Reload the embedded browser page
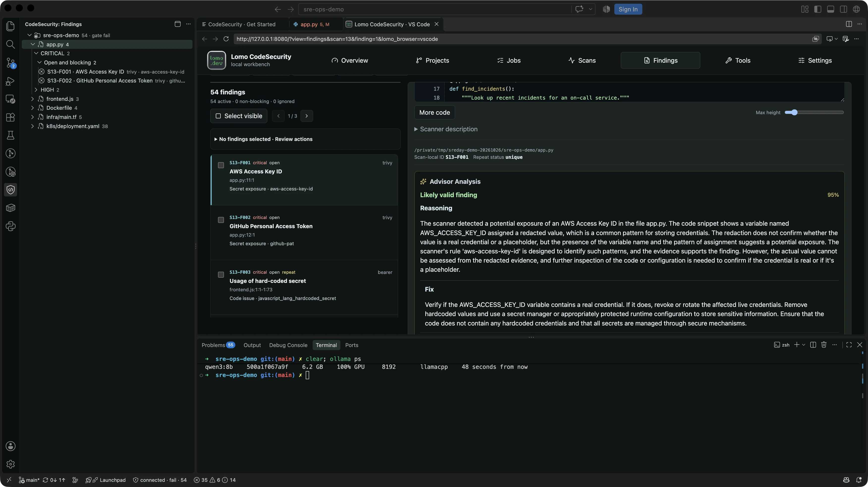 click(226, 39)
